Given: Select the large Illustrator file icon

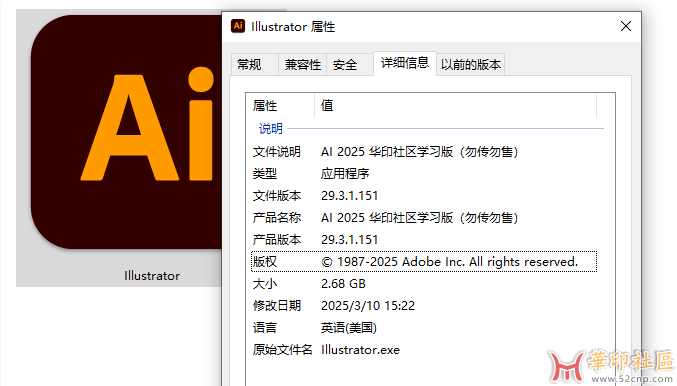Looking at the screenshot, I should tap(126, 132).
